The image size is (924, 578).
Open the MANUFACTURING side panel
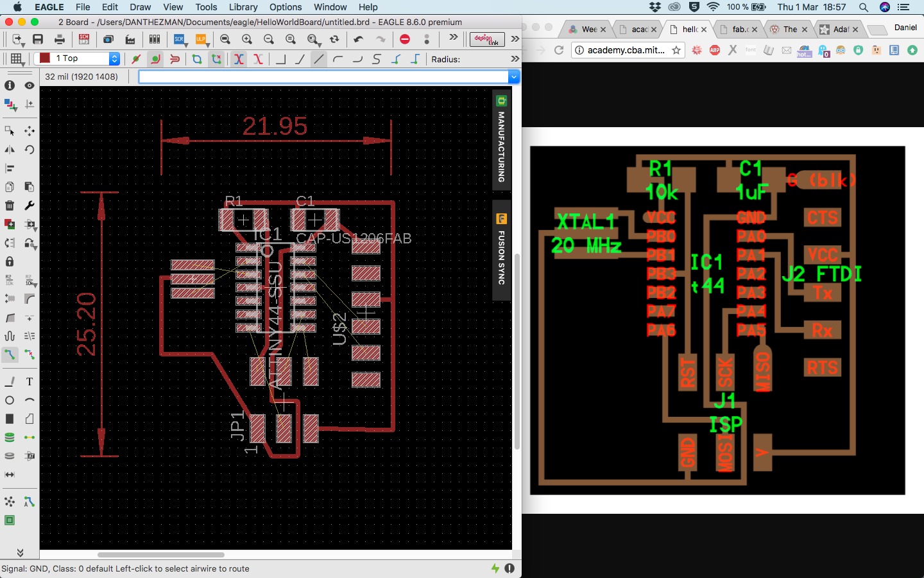point(501,140)
